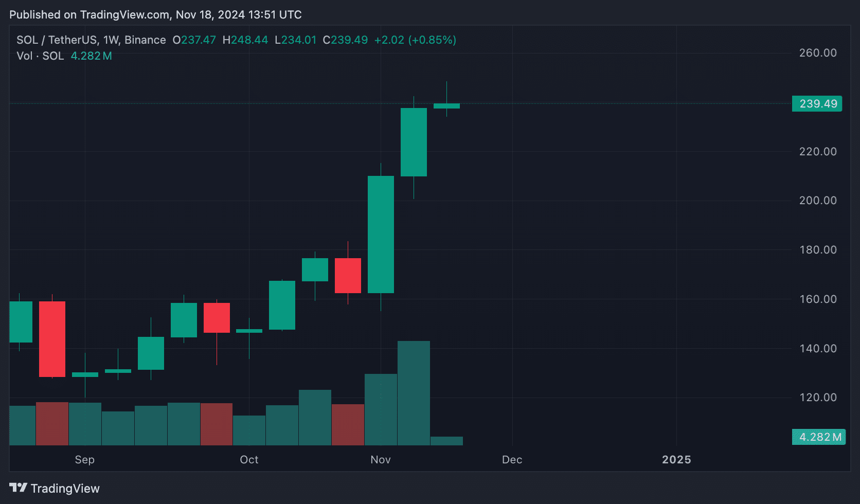The height and width of the screenshot is (504, 860).
Task: Click the TradingView brand name text
Action: [x=65, y=488]
